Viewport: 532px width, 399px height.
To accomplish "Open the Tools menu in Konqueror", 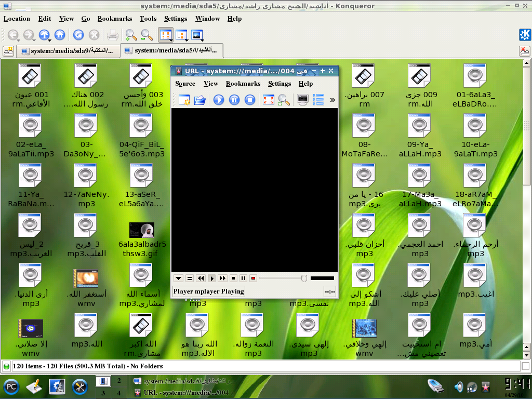I will (x=148, y=19).
